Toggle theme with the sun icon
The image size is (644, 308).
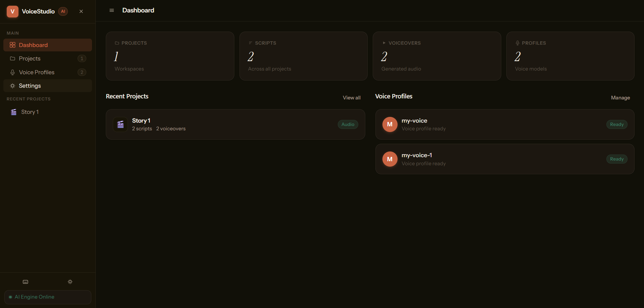coord(70,282)
